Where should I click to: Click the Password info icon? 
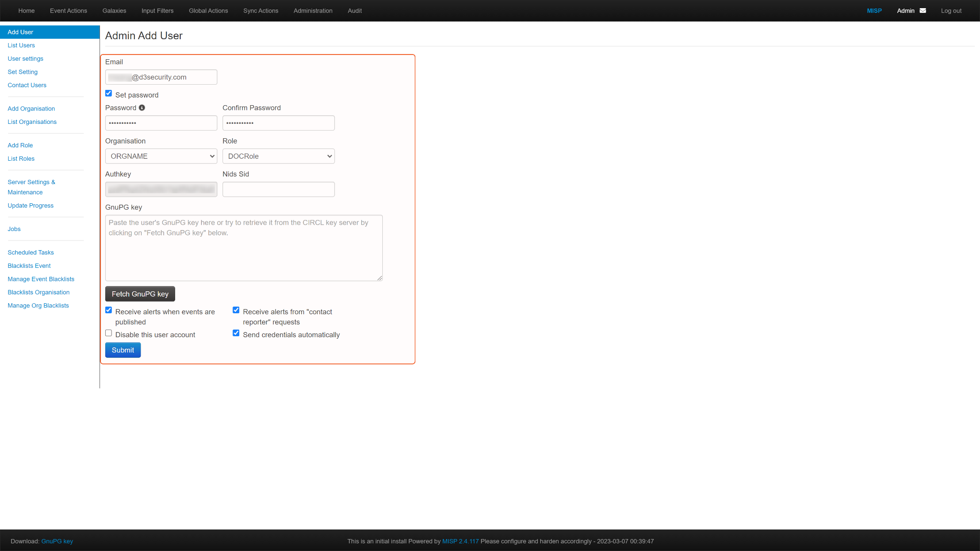142,108
